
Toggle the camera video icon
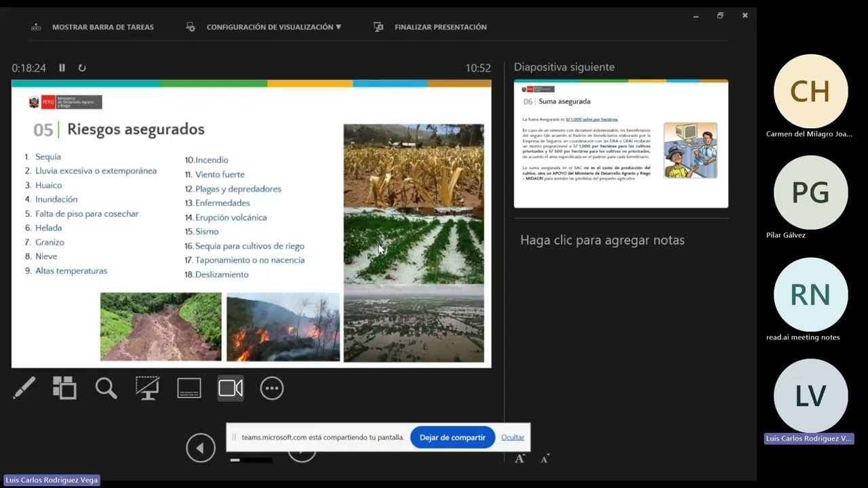click(231, 388)
